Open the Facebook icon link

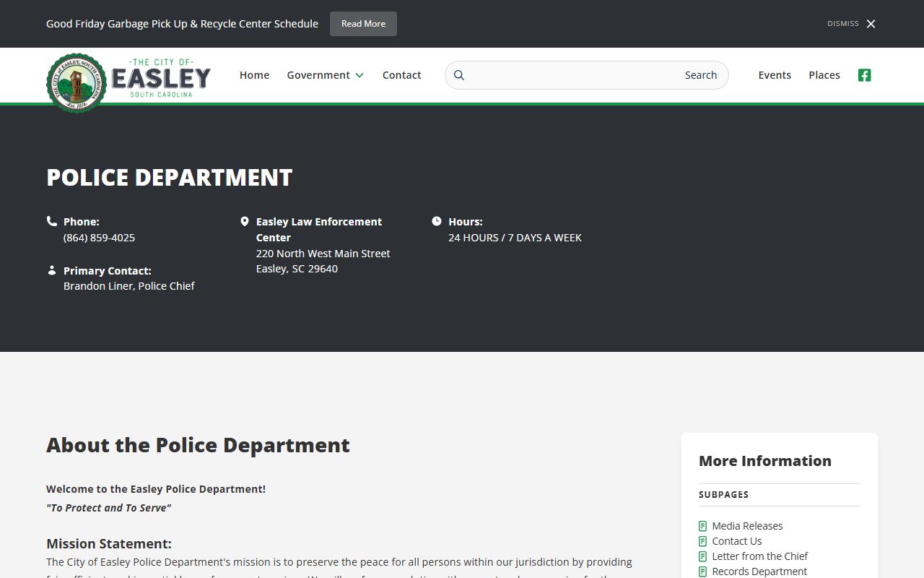point(864,75)
